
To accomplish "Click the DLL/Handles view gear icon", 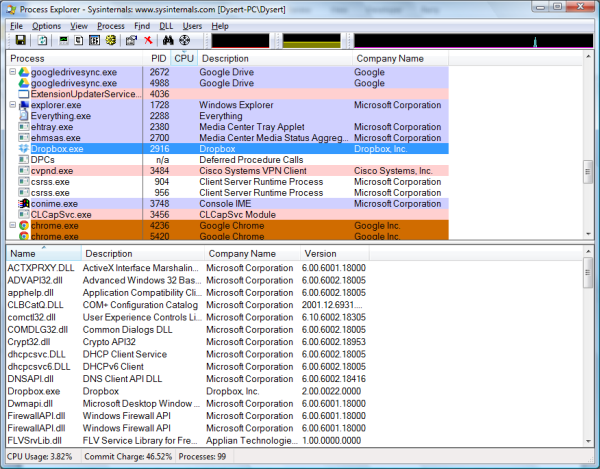I will pyautogui.click(x=111, y=40).
